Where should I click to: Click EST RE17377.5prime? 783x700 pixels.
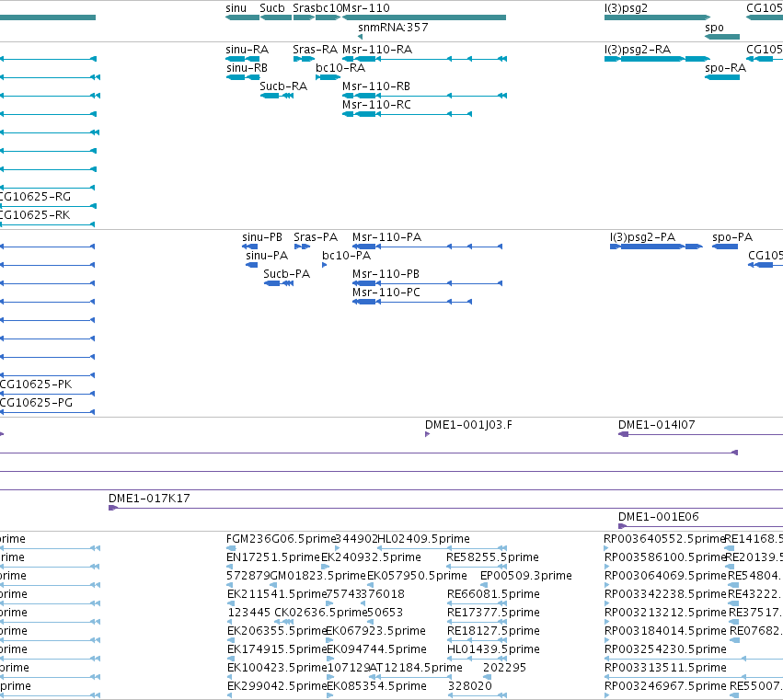pyautogui.click(x=493, y=613)
